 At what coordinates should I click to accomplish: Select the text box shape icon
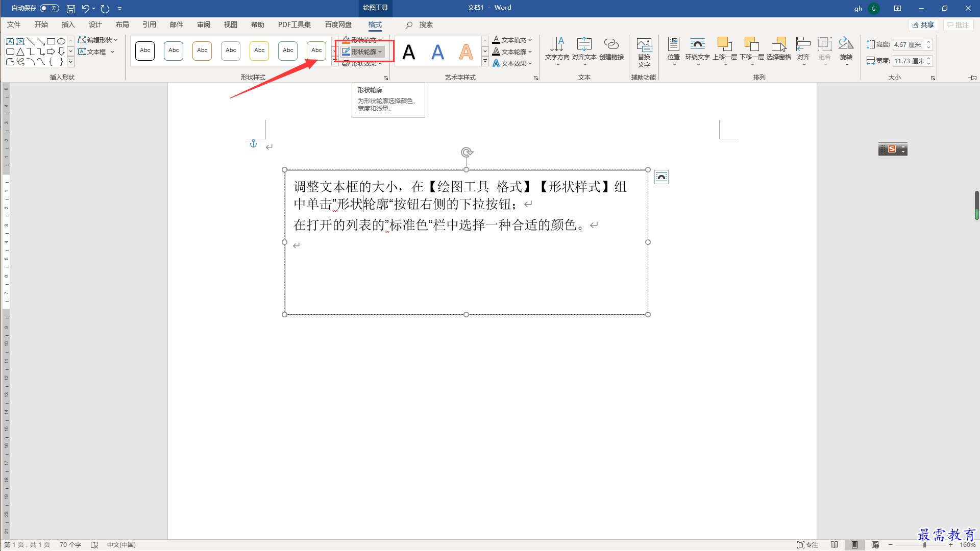click(10, 41)
